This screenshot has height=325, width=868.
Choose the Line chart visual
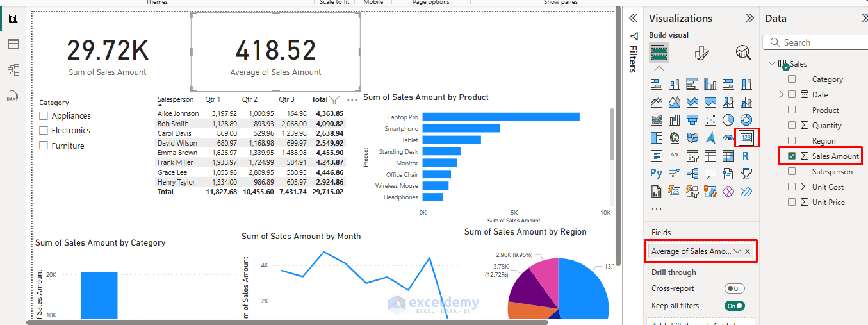[656, 102]
